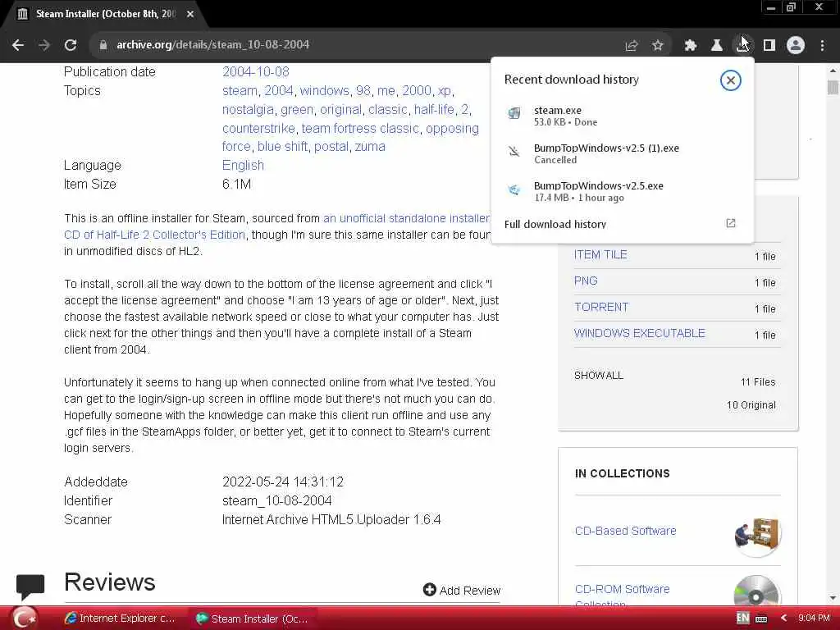Click the page scrollbar down arrow
The height and width of the screenshot is (630, 840).
pos(833,598)
